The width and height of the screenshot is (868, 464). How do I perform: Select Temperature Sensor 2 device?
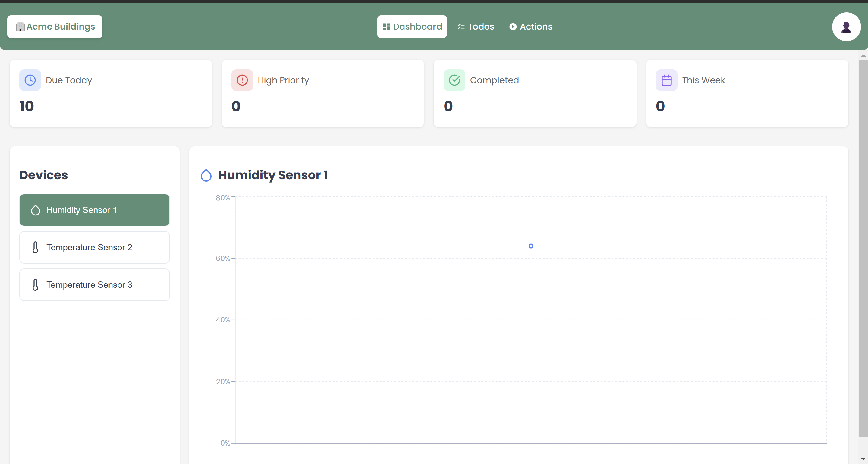tap(94, 247)
